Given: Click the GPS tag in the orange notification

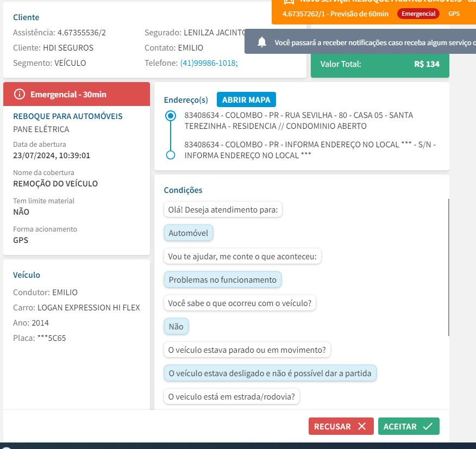Looking at the screenshot, I should point(454,14).
